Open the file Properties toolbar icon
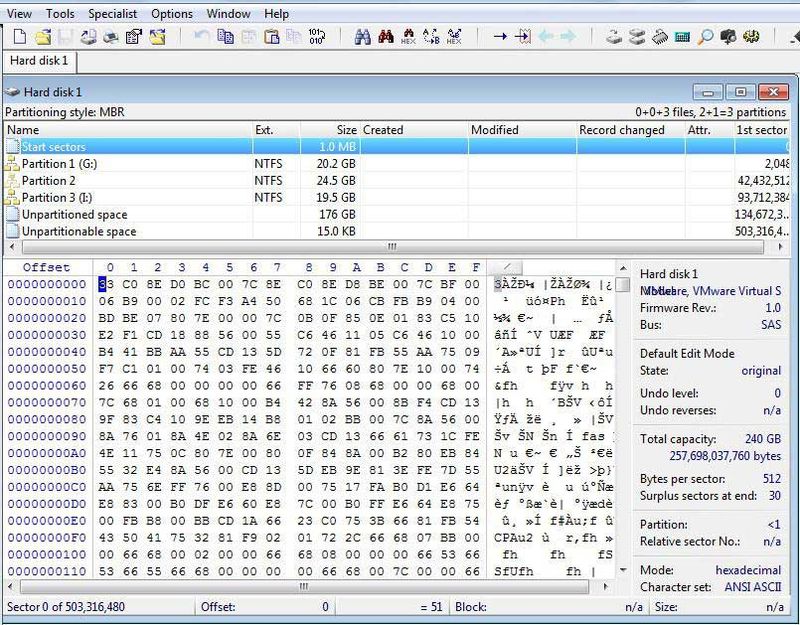The width and height of the screenshot is (800, 625). pyautogui.click(x=134, y=36)
